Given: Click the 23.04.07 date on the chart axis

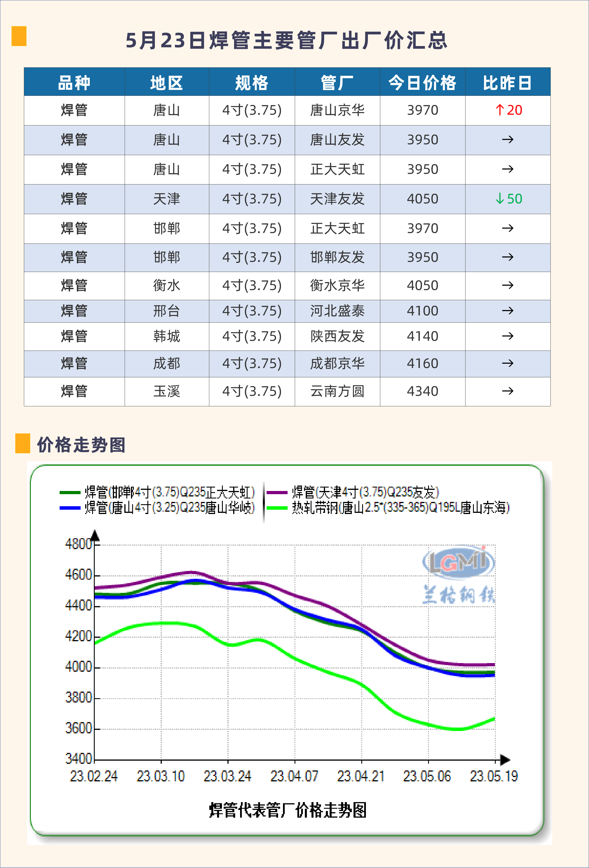Looking at the screenshot, I should coord(294,776).
